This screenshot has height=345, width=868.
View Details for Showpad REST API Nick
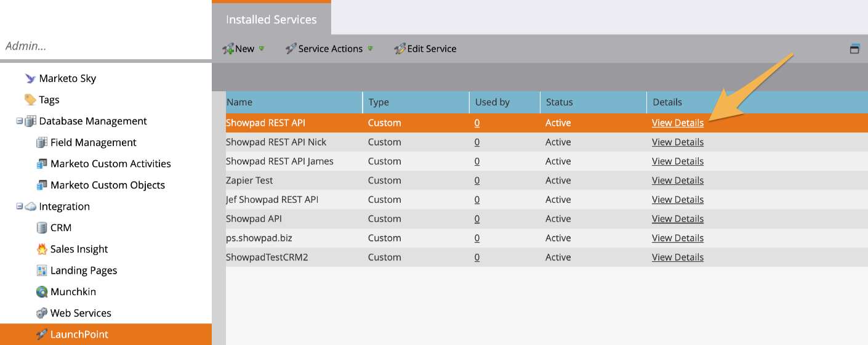pyautogui.click(x=678, y=142)
